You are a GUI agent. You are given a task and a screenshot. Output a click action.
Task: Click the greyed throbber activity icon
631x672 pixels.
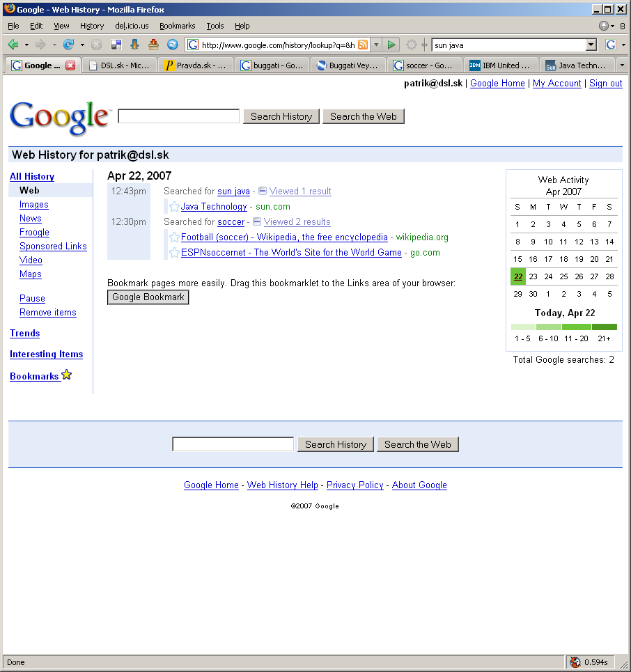point(411,45)
